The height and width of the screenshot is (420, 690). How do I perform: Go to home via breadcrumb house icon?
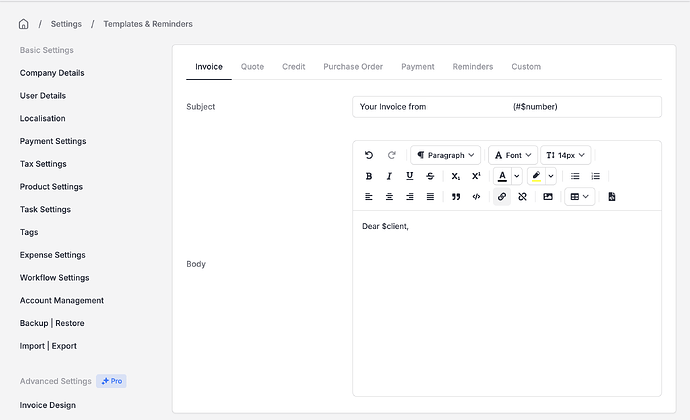(x=23, y=24)
